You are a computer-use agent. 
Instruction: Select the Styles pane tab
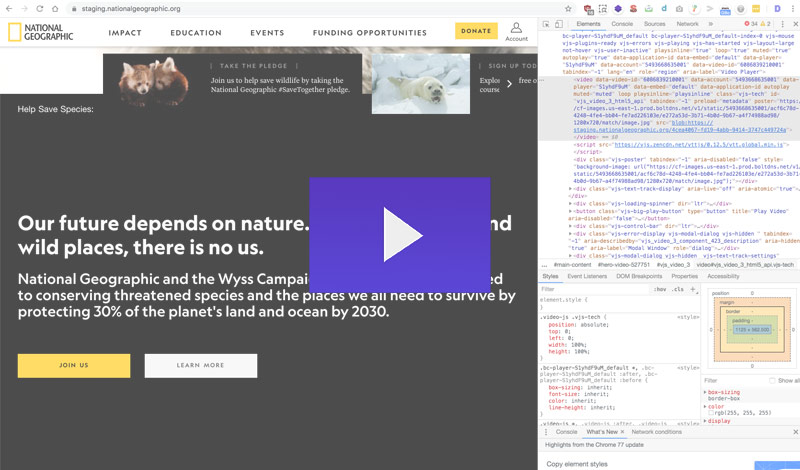click(550, 276)
